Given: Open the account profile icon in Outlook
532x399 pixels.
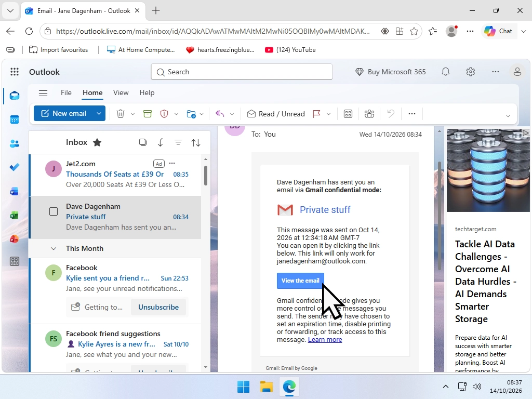Looking at the screenshot, I should pos(517,72).
